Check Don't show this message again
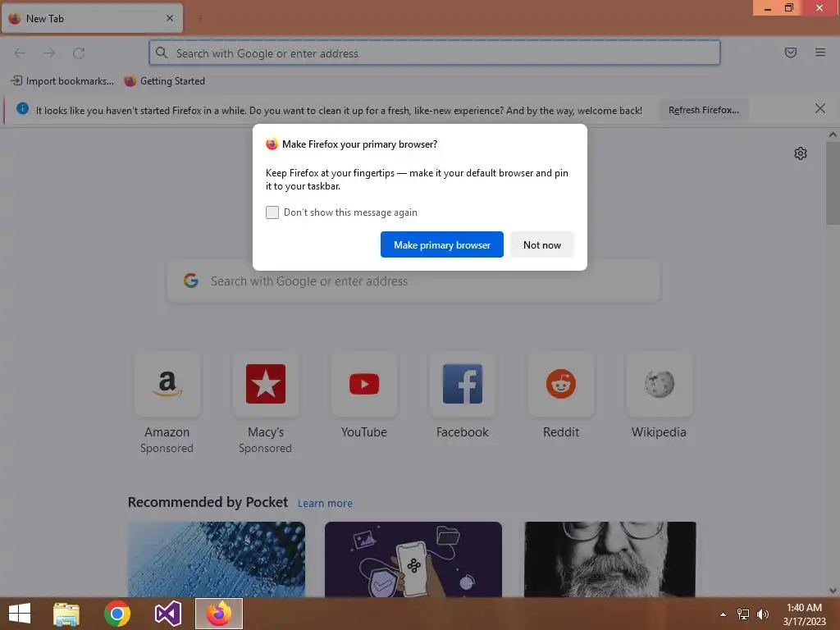This screenshot has height=630, width=840. [272, 212]
